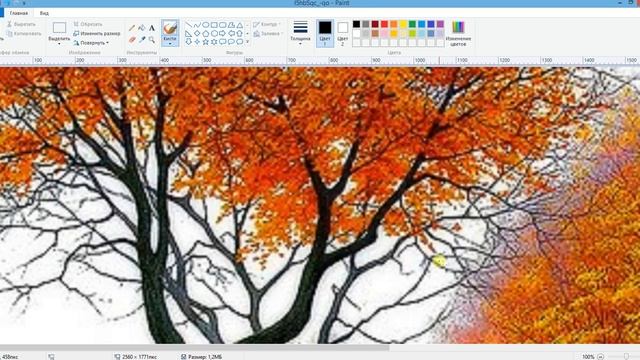Image resolution: width=640 pixels, height=360 pixels.
Task: Switch to the View (Вид) ribbon tab
Action: [x=44, y=13]
